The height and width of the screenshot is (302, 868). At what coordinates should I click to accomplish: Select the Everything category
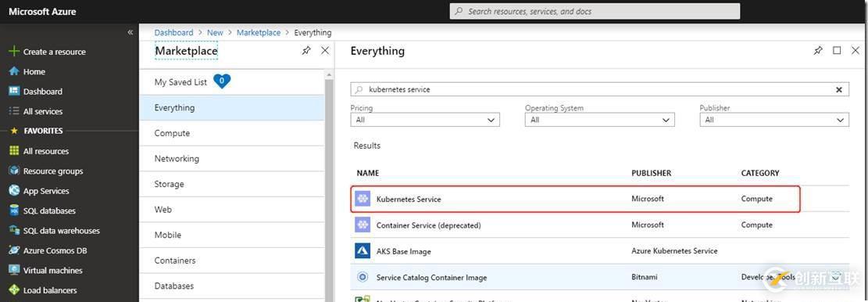pos(231,107)
